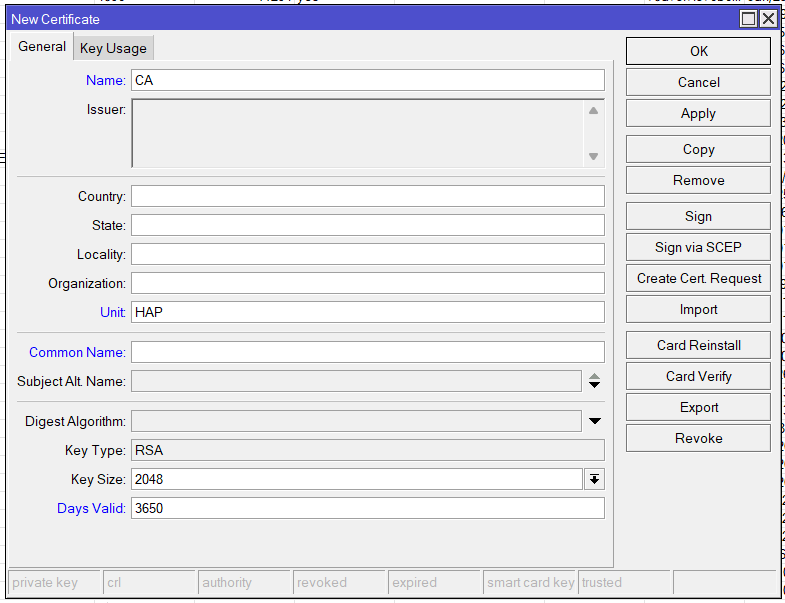Viewport: 785px width, 603px height.
Task: Click the 'trusted' status flag
Action: tap(624, 582)
